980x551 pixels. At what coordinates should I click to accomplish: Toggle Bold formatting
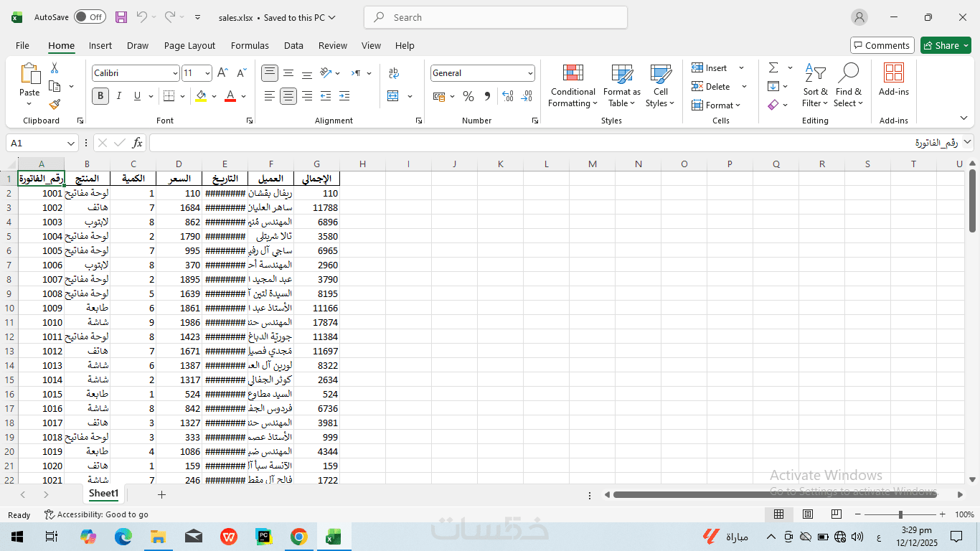100,96
